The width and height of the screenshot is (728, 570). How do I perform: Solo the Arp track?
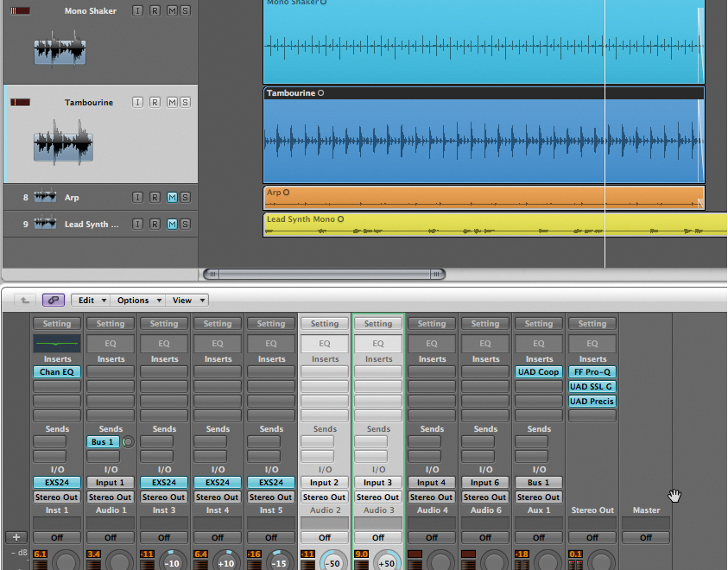185,197
